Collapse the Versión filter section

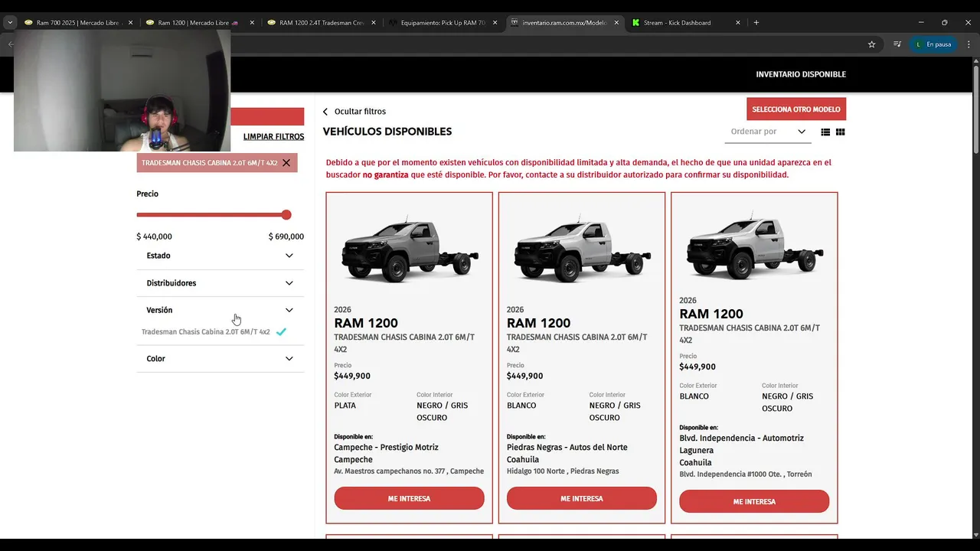(x=220, y=310)
